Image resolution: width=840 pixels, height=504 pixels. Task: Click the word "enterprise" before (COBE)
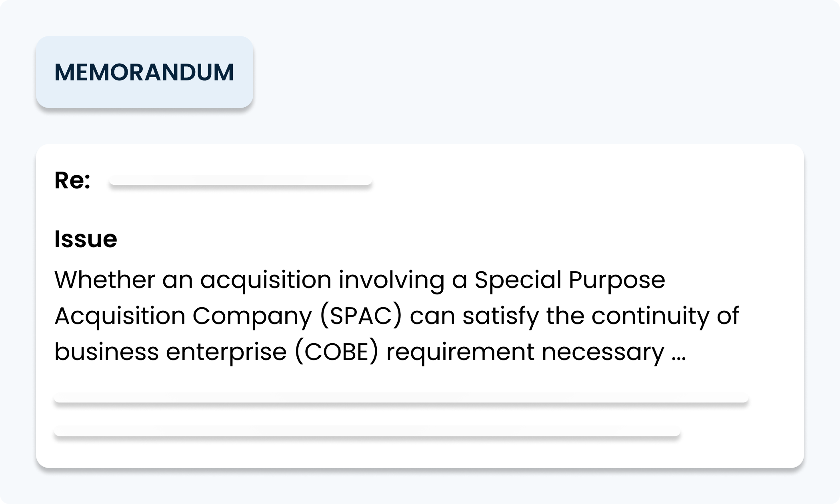click(x=226, y=352)
